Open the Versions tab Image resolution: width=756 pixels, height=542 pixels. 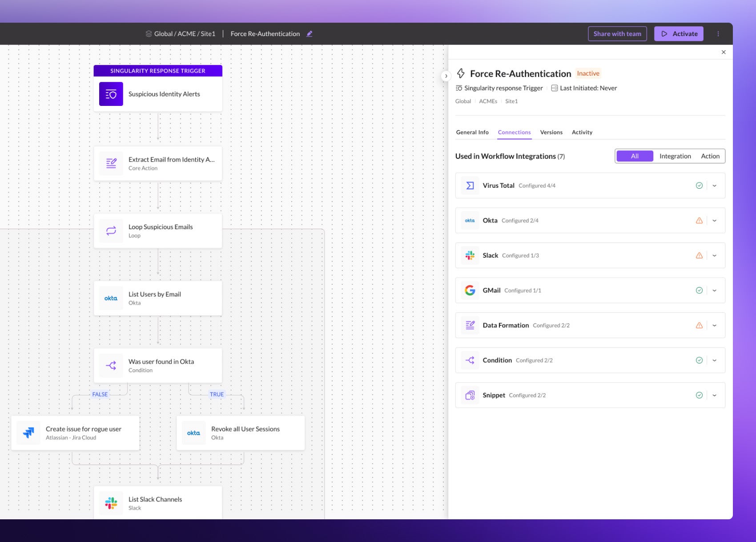point(551,132)
